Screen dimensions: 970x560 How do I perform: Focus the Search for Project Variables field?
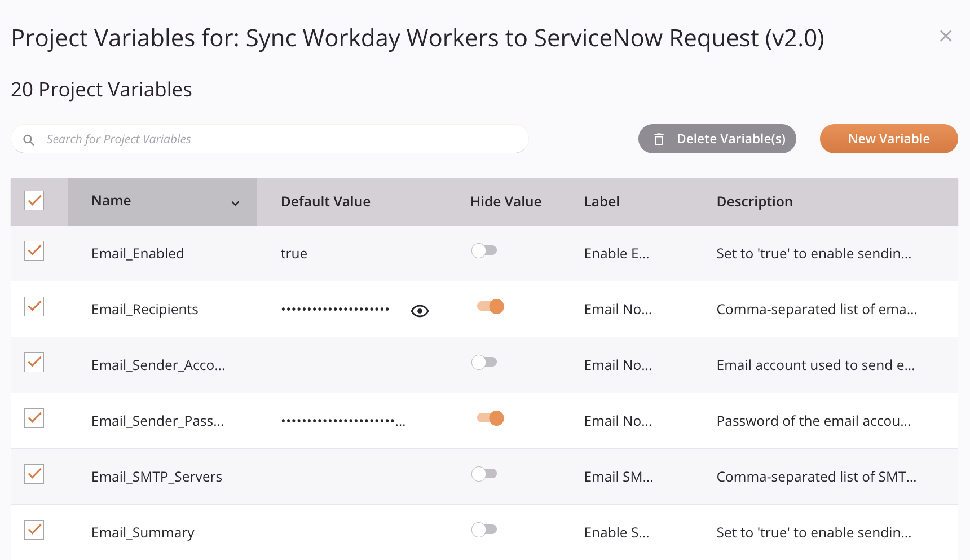[x=270, y=139]
